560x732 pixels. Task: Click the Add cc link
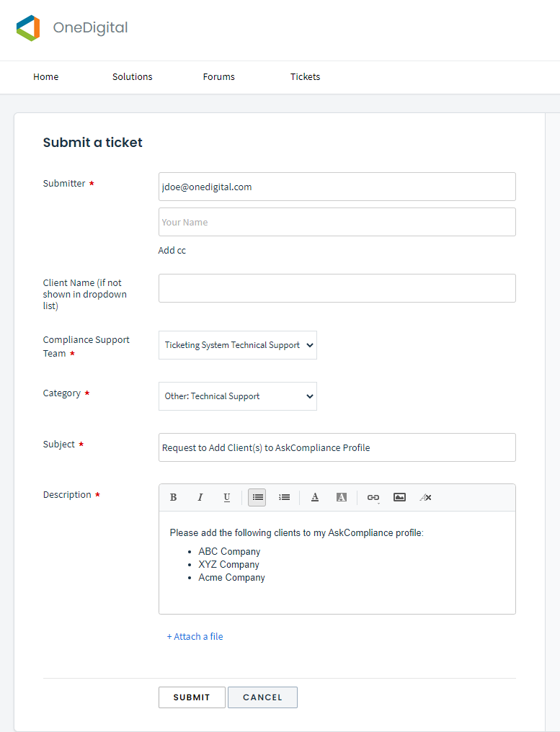172,250
